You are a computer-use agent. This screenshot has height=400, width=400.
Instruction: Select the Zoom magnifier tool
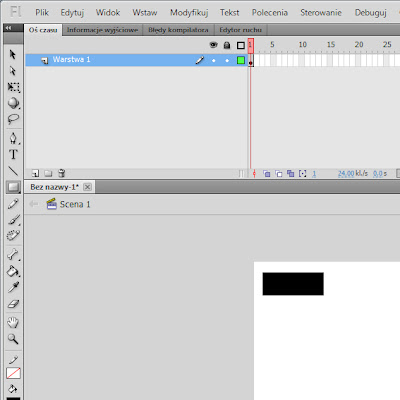point(13,339)
